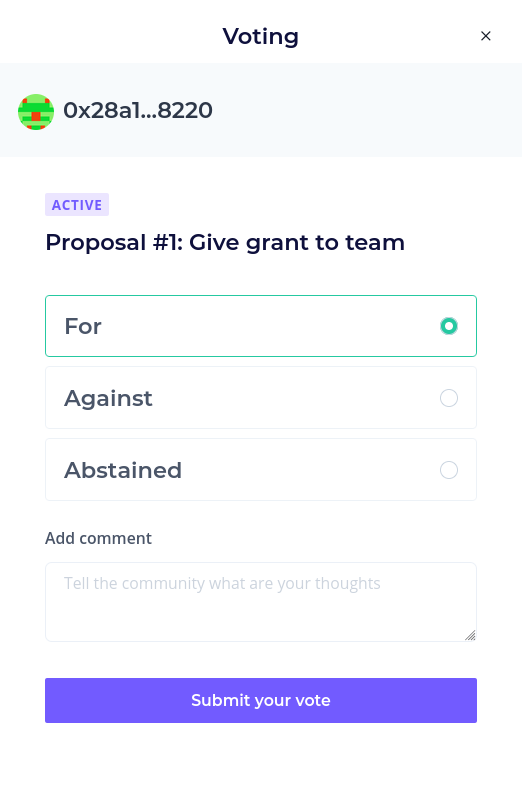Select the Abstained radio circle

(x=449, y=470)
